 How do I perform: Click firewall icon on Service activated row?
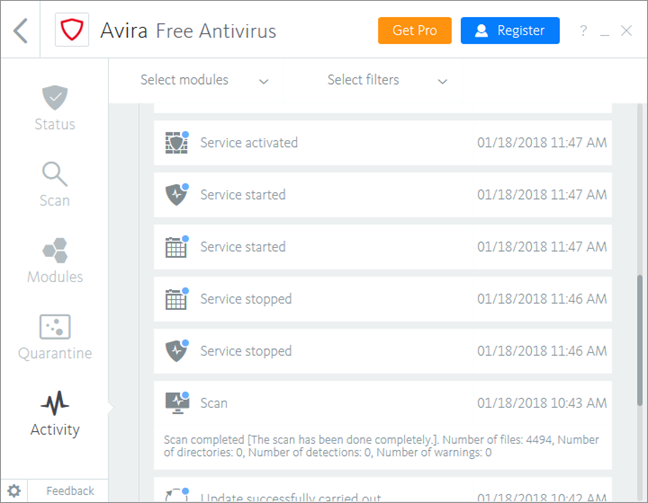coord(176,143)
